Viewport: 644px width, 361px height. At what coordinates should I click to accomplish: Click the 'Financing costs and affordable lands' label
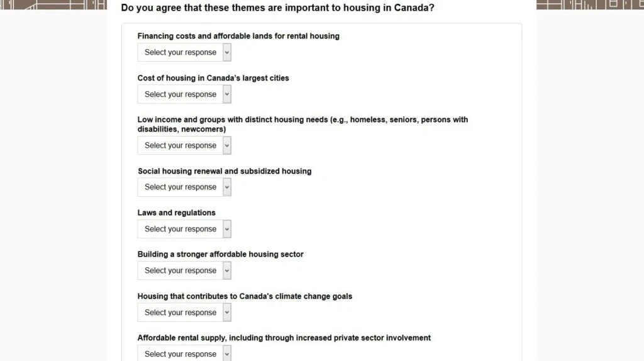[x=238, y=36]
